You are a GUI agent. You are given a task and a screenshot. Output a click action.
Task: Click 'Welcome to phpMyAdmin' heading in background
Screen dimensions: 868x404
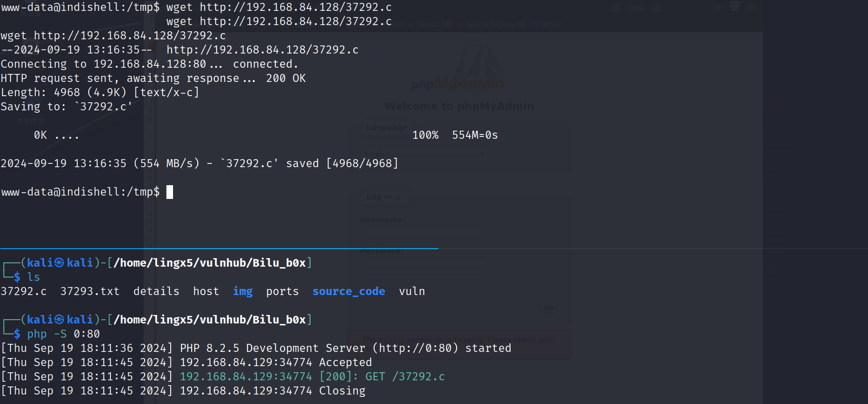tap(459, 106)
